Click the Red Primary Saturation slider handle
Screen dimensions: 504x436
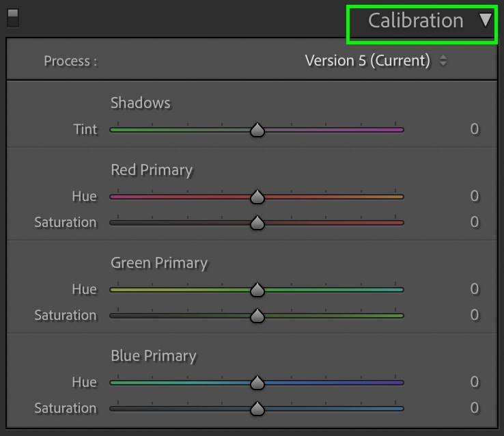click(257, 223)
